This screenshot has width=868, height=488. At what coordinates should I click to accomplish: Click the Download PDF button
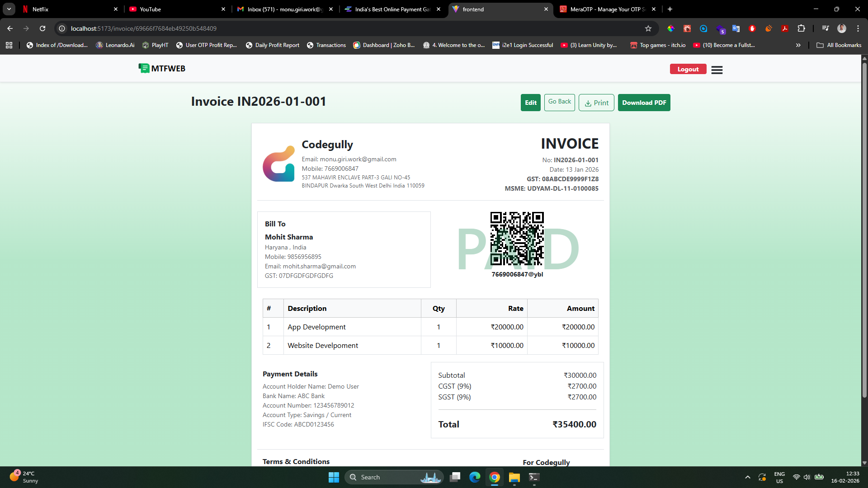tap(644, 103)
